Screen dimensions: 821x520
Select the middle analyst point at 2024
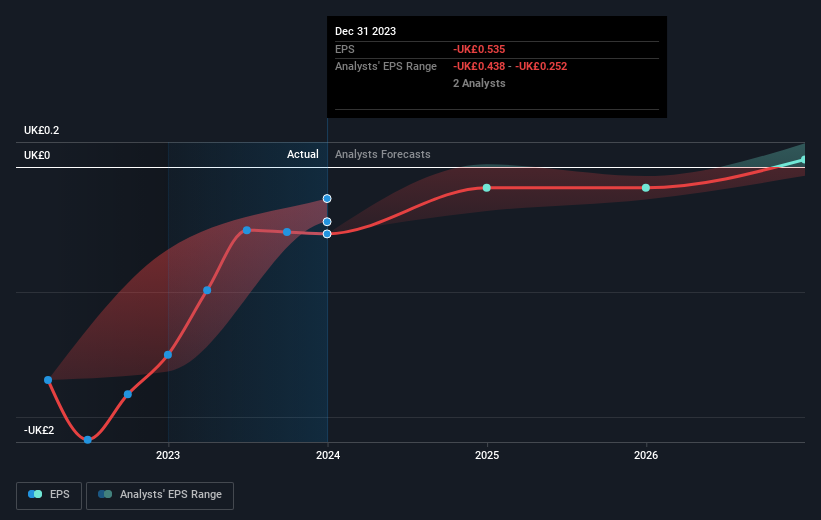[x=327, y=222]
